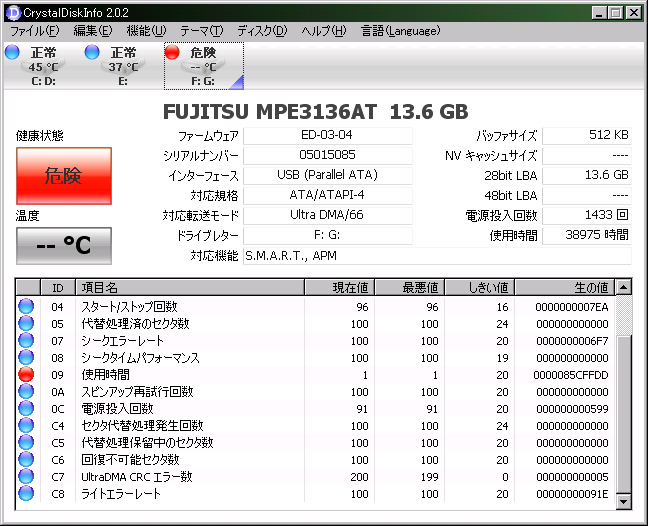This screenshot has height=526, width=648.
Task: Click the interface field USB (Parallel ATA)
Action: 327,175
